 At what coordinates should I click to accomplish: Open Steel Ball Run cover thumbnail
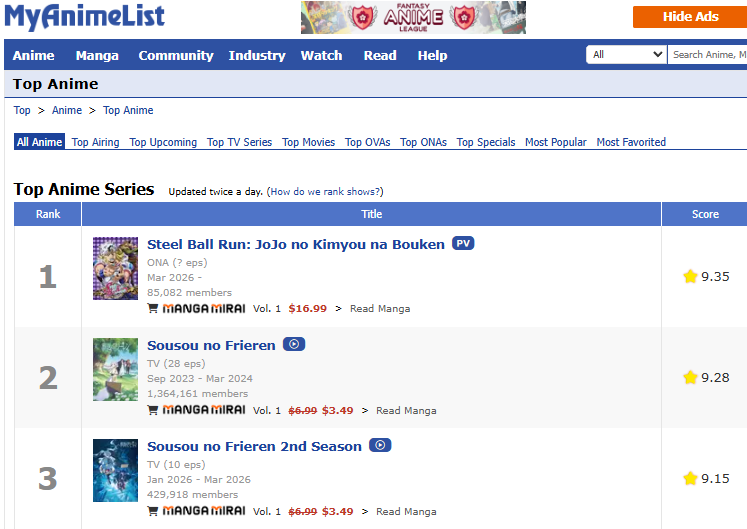[115, 268]
